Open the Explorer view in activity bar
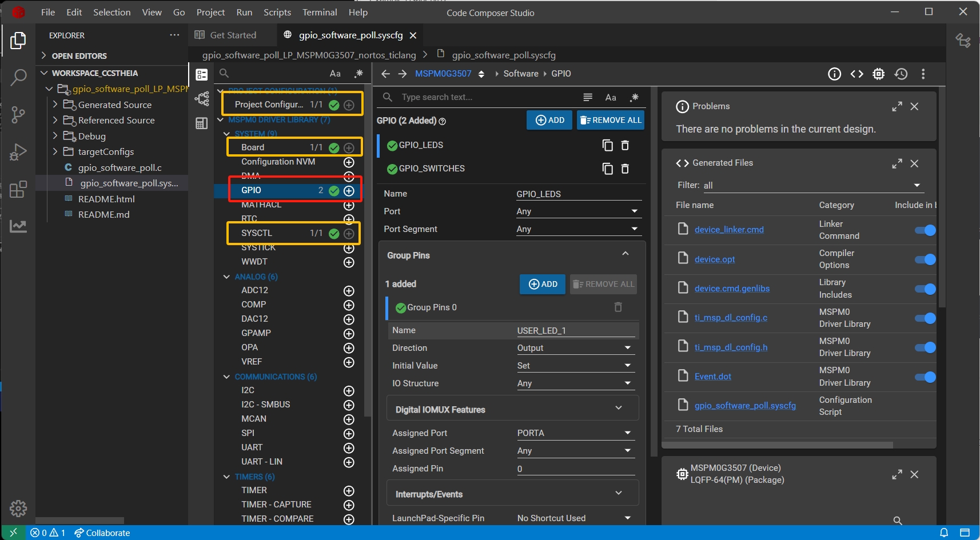 click(x=18, y=41)
